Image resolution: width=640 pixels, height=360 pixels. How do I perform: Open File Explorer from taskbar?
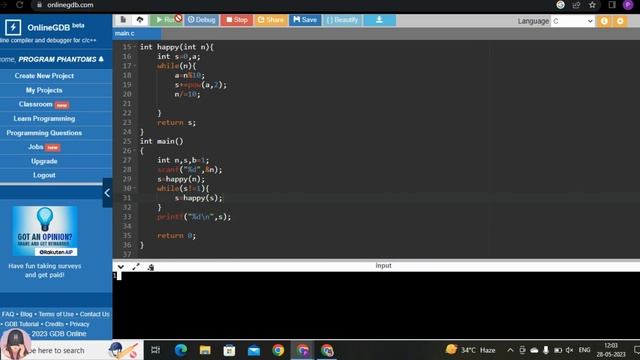point(205,350)
